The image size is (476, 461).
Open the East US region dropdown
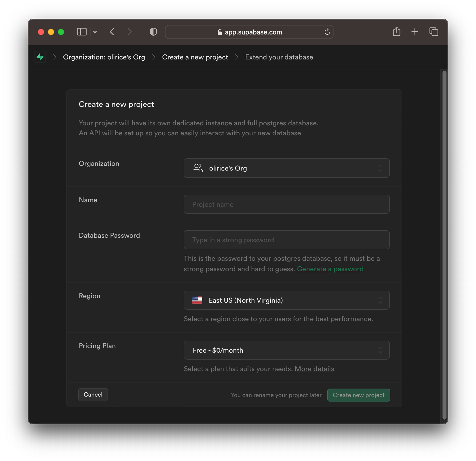click(x=286, y=300)
